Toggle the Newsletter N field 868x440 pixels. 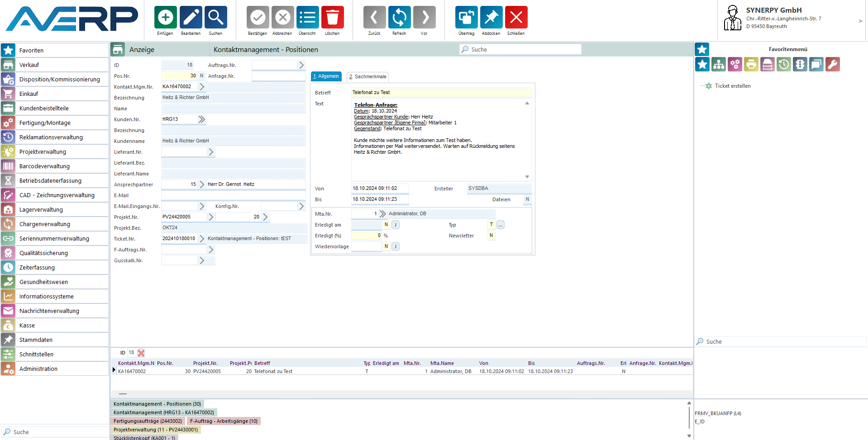point(491,236)
